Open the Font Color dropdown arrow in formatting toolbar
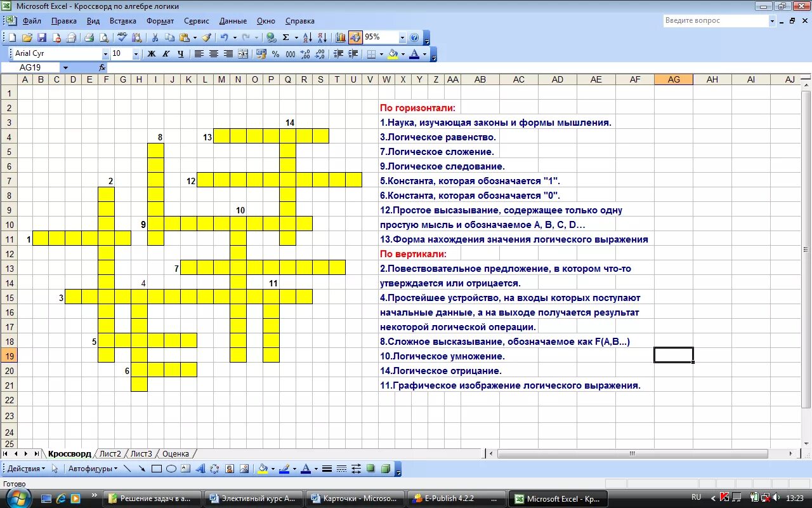 [x=424, y=54]
